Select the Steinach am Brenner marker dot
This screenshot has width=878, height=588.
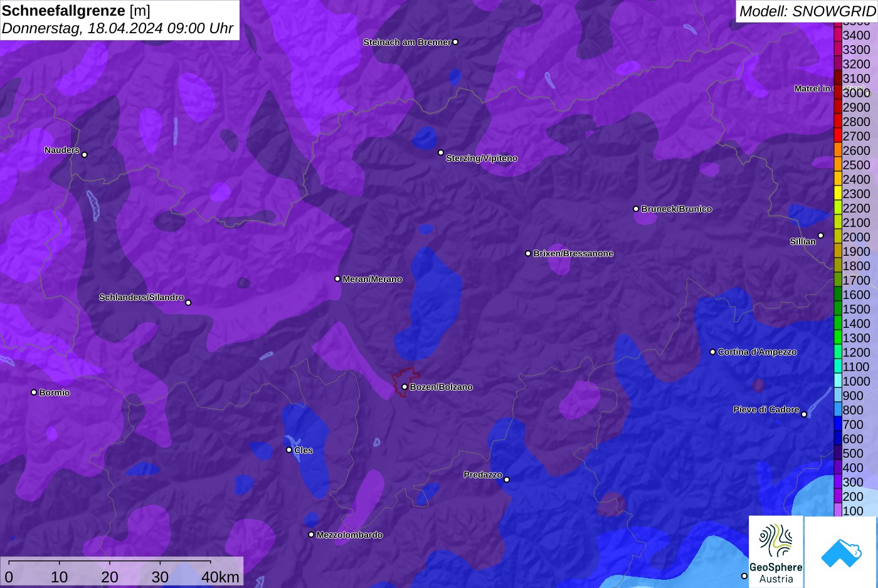pyautogui.click(x=455, y=42)
